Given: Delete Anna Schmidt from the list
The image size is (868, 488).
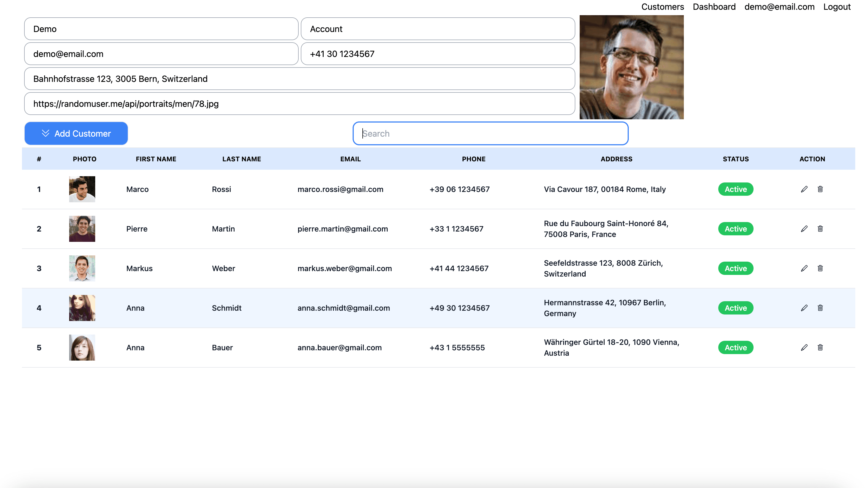Looking at the screenshot, I should [821, 307].
